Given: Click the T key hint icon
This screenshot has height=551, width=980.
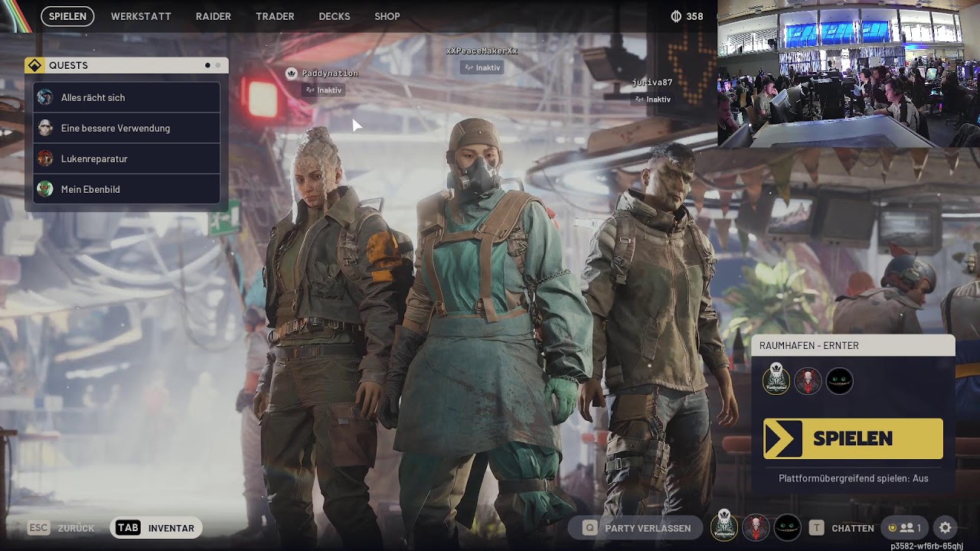Looking at the screenshot, I should pyautogui.click(x=817, y=528).
